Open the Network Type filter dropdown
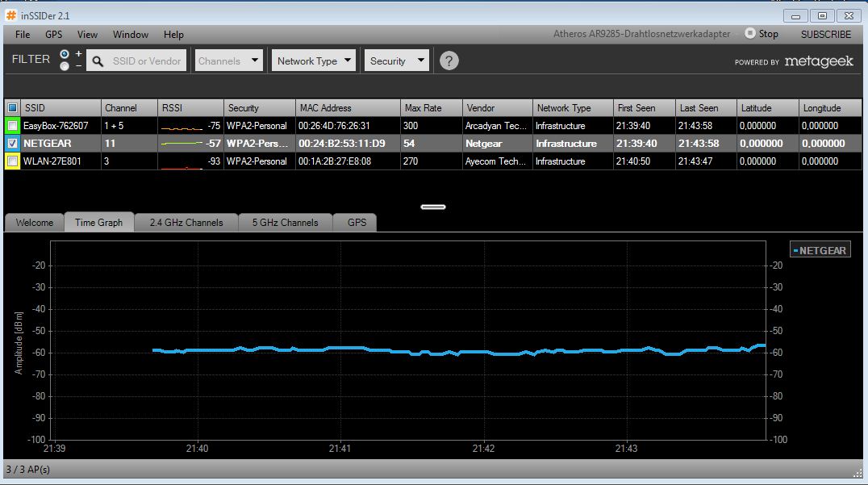Image resolution: width=868 pixels, height=485 pixels. pyautogui.click(x=313, y=61)
